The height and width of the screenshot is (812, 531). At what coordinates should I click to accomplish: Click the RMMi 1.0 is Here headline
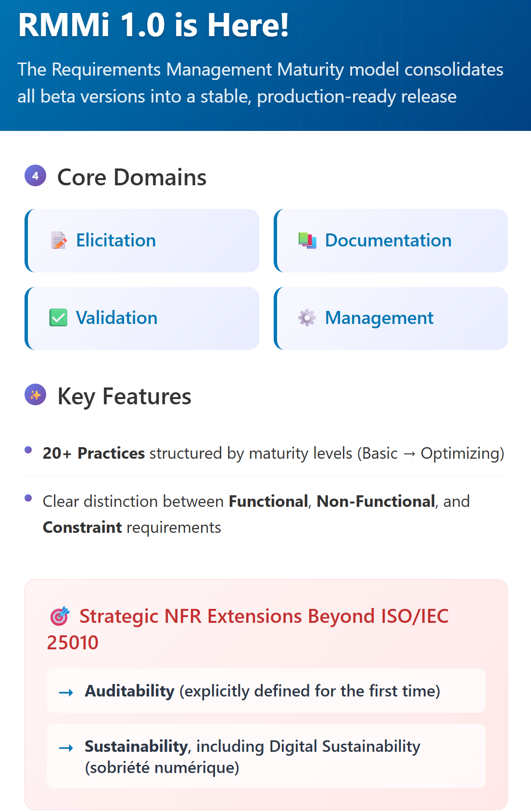153,25
